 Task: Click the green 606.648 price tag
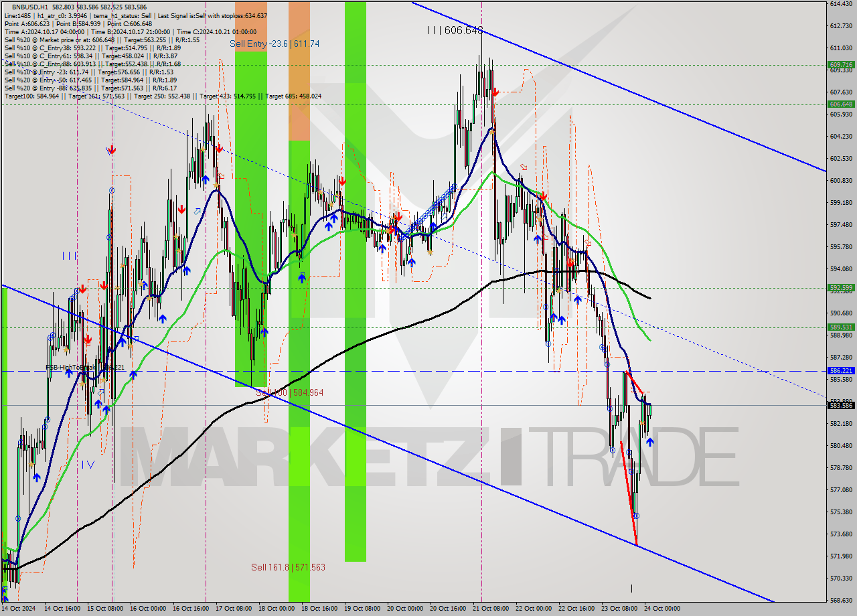tap(841, 104)
